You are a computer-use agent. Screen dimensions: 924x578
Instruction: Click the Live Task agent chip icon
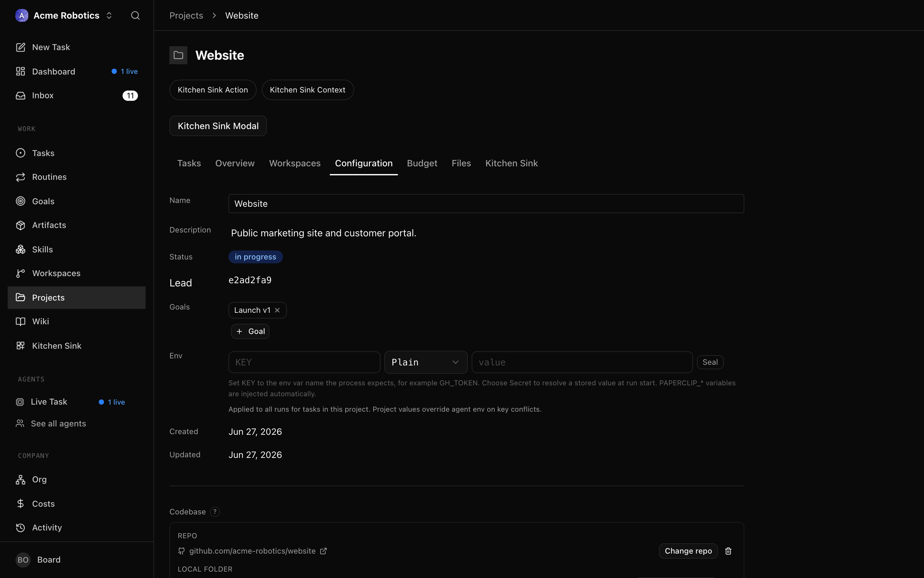point(20,402)
